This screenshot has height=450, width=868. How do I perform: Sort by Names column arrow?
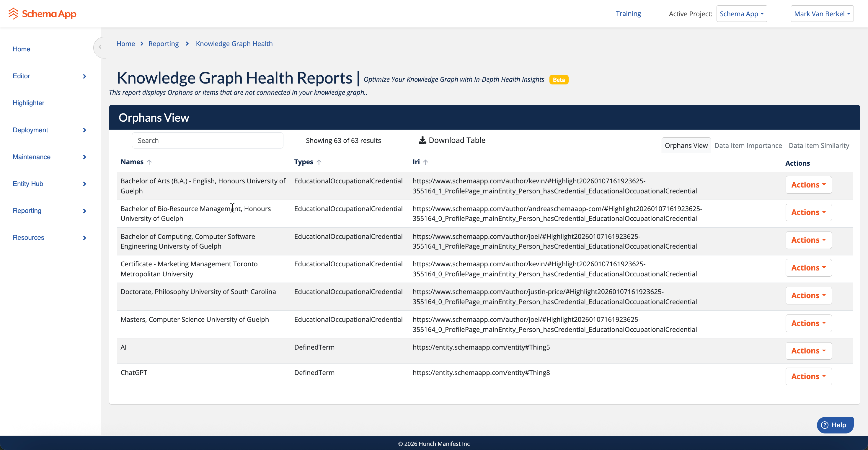[x=149, y=162]
